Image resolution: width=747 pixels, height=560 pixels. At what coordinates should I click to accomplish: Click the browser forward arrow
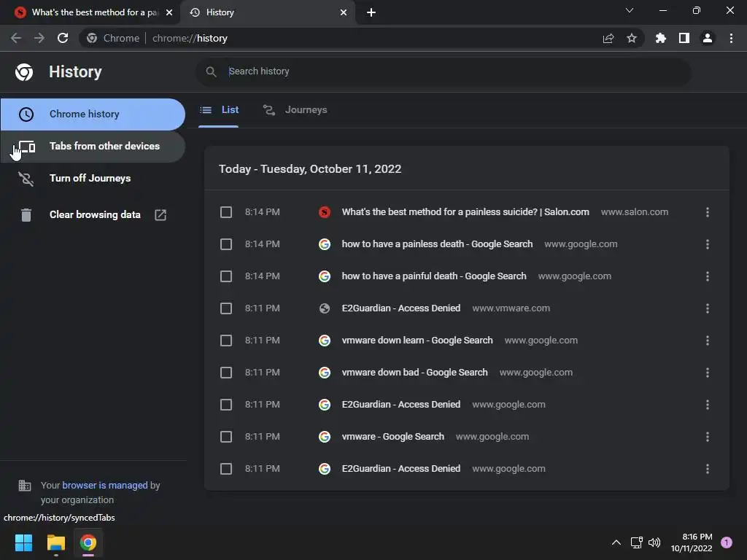[39, 38]
